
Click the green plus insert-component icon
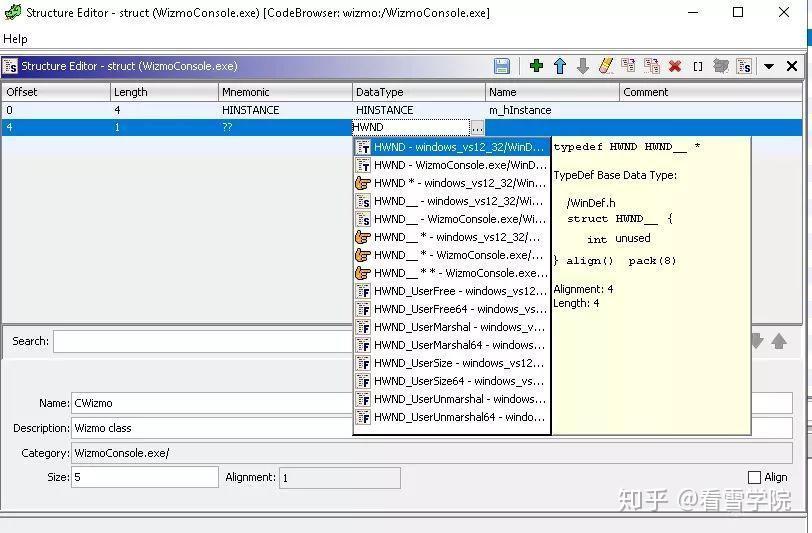click(x=536, y=66)
